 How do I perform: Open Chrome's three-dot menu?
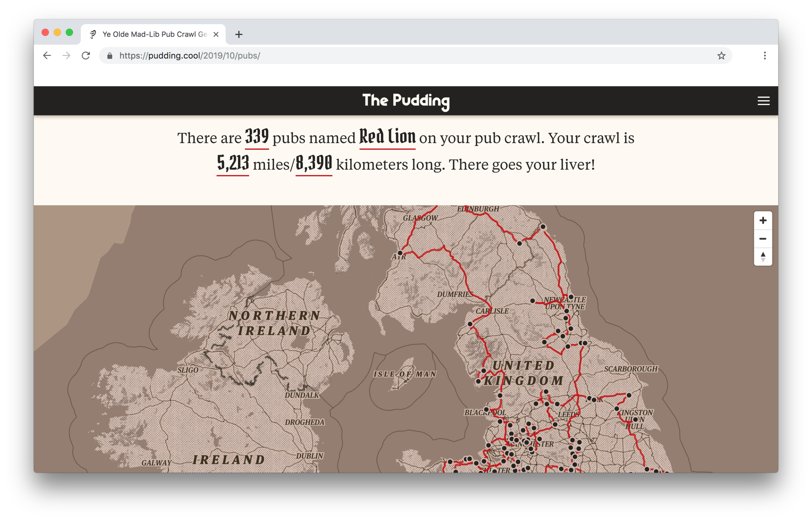click(765, 56)
